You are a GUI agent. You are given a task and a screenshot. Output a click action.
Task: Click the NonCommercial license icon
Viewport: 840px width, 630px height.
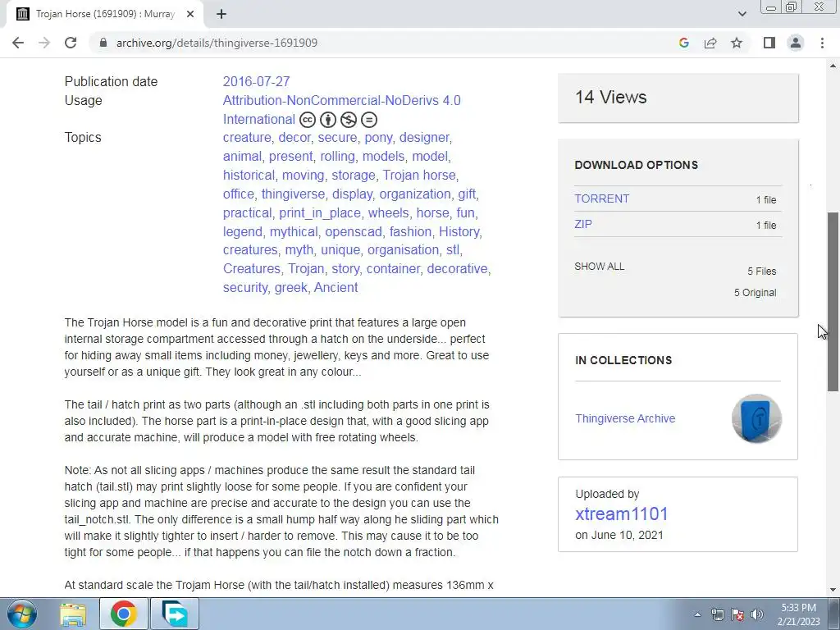(348, 120)
